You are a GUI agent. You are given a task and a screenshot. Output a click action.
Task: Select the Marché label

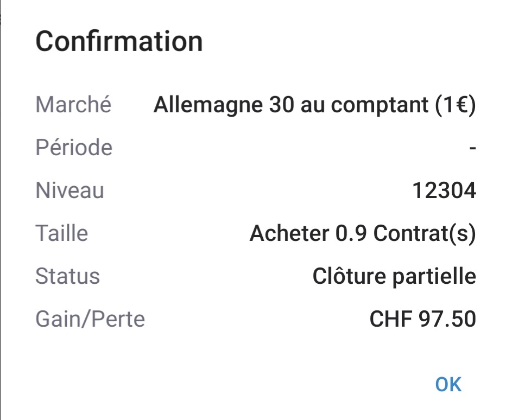73,104
